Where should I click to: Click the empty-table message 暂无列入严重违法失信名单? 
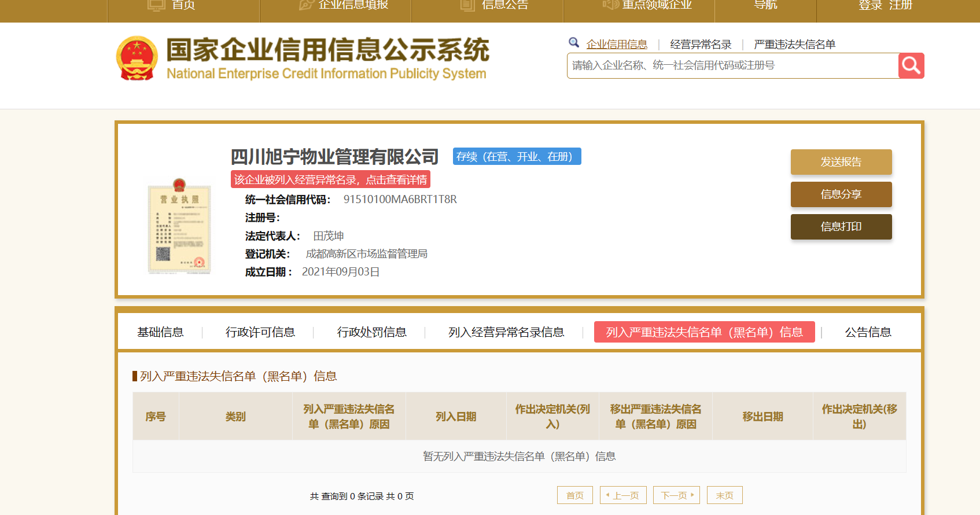520,457
